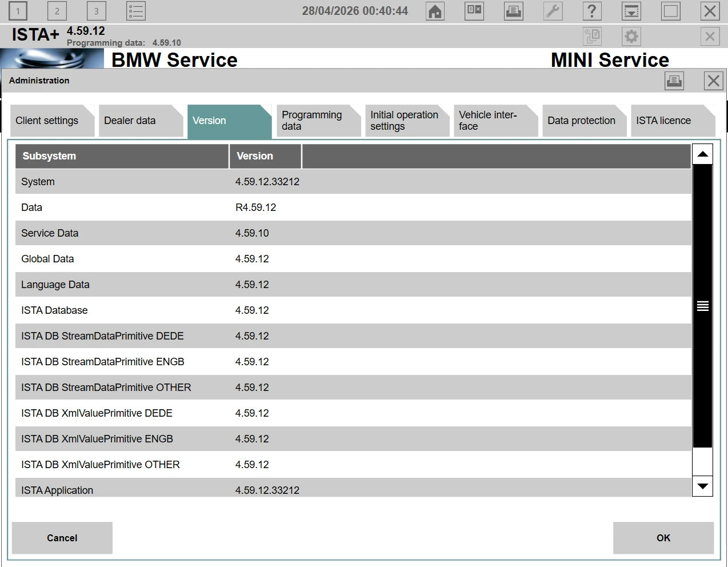This screenshot has width=728, height=567.
Task: Click the version list scrollbar thumb
Action: tap(702, 306)
